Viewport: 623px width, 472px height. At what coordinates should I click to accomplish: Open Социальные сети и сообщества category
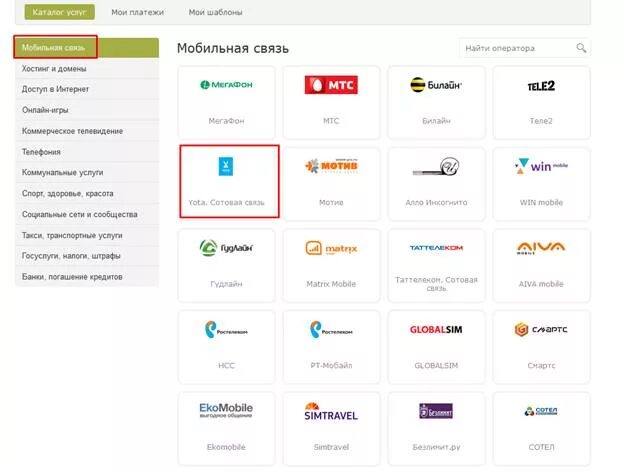coord(87,214)
